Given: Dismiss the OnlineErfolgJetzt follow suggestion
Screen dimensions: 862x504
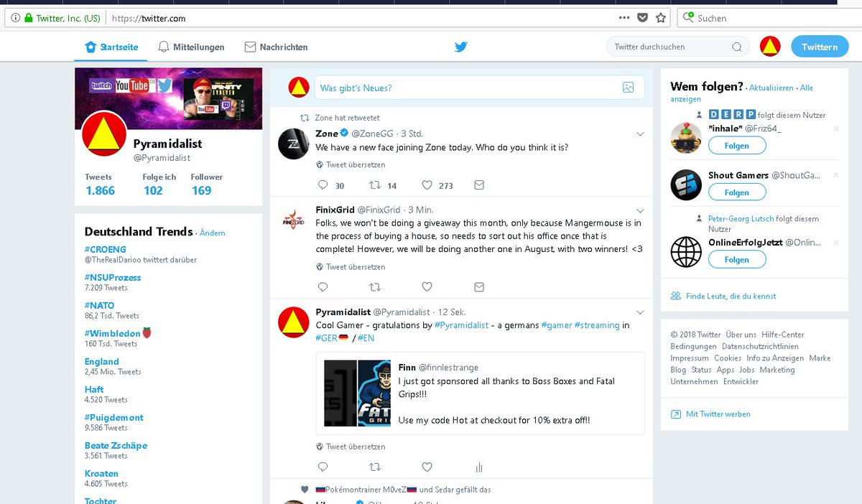Looking at the screenshot, I should (835, 243).
